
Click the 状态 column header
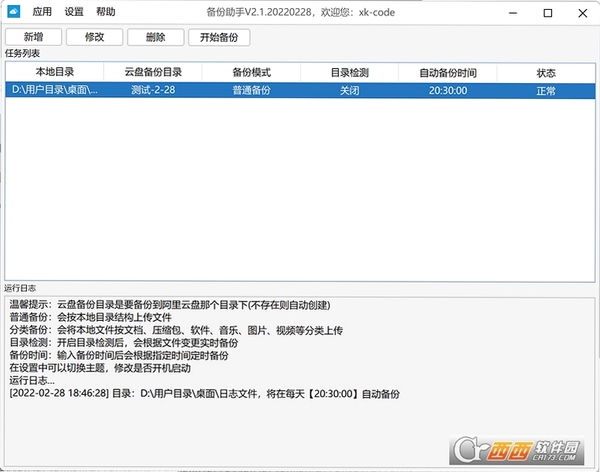(546, 72)
